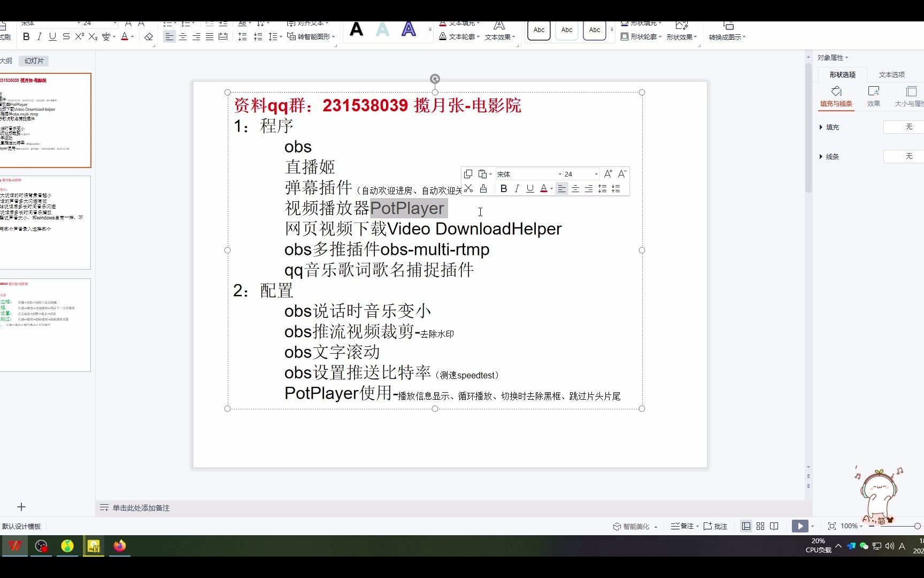Choose the first black Abc shape style
The height and width of the screenshot is (578, 924).
tap(539, 30)
